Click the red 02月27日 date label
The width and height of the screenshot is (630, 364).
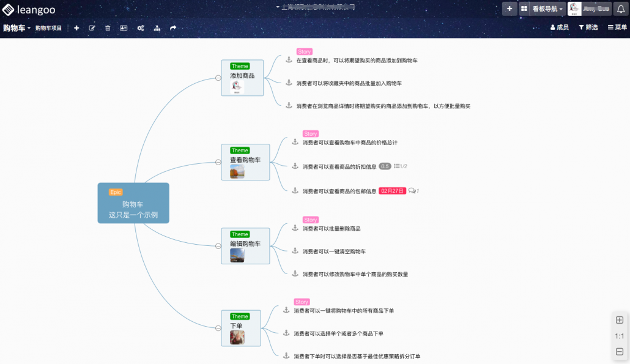coord(392,191)
